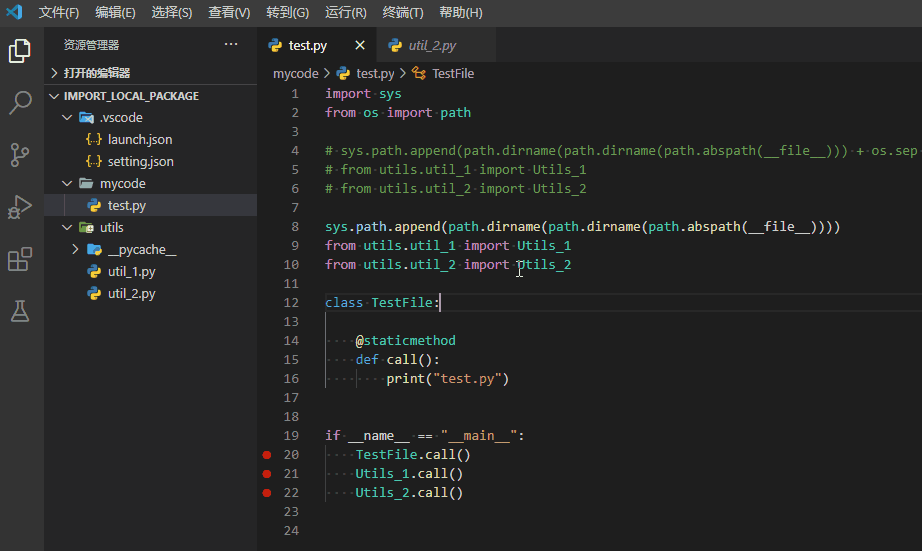Image resolution: width=922 pixels, height=551 pixels.
Task: Open the 运行(R) menu
Action: coord(346,12)
